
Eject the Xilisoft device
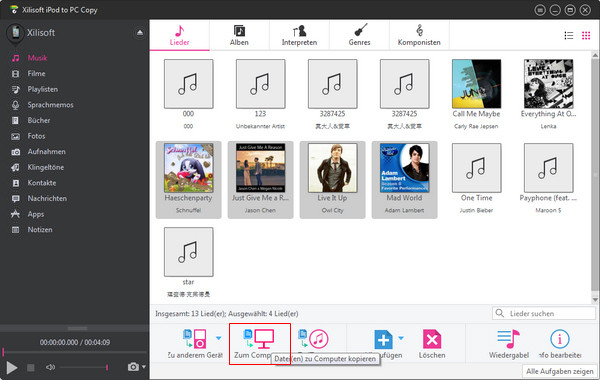point(140,33)
